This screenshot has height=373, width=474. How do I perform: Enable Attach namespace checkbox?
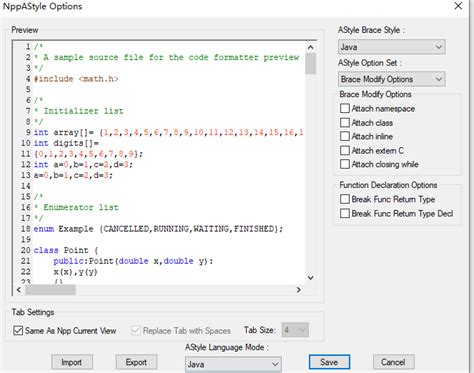(x=345, y=108)
